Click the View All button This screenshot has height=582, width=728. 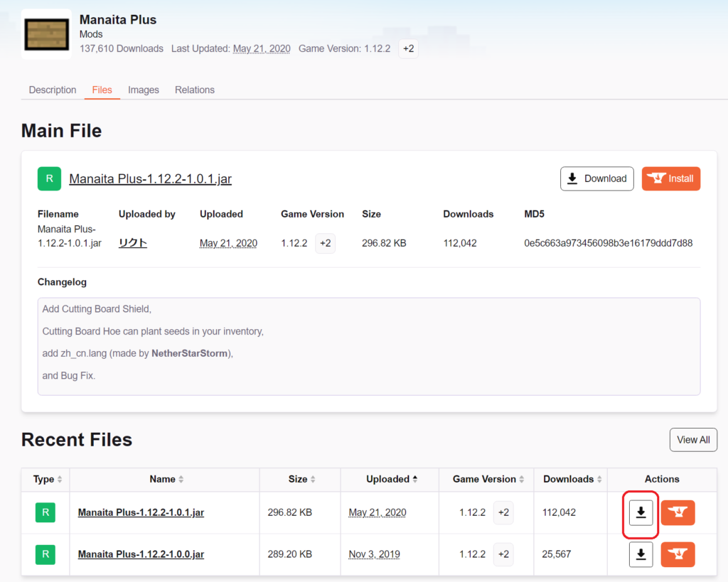[692, 440]
